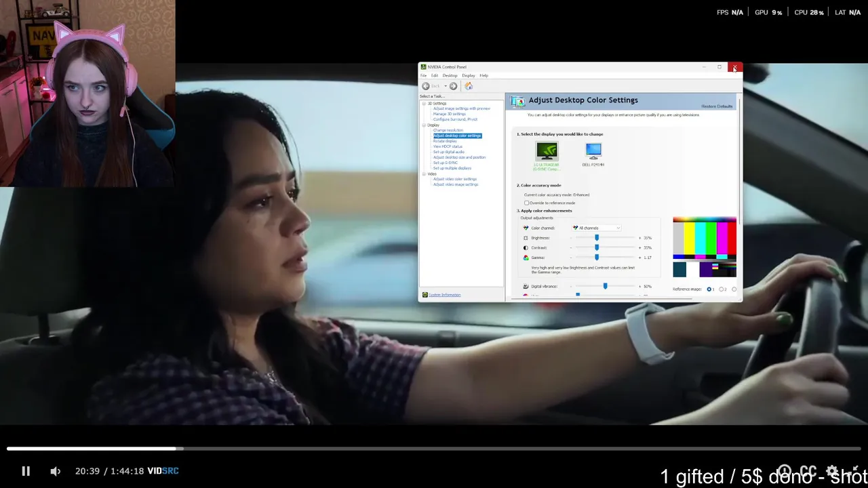Click the Brightness sun icon

[526, 238]
